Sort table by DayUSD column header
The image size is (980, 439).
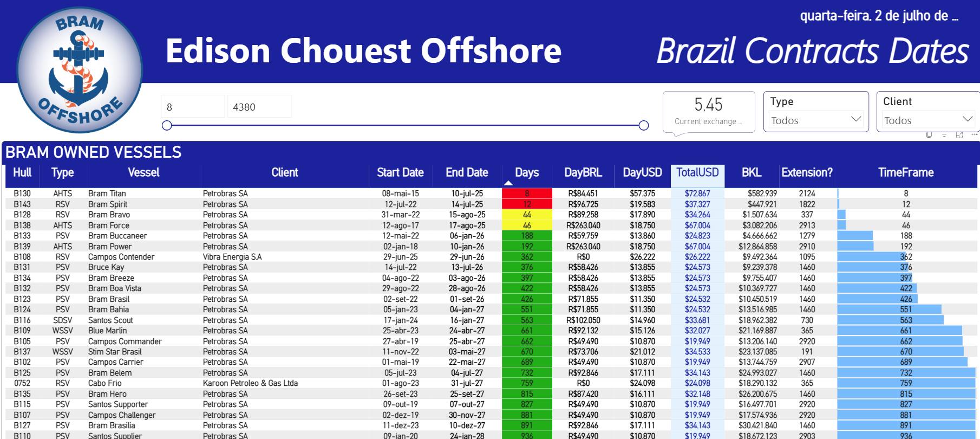point(642,172)
